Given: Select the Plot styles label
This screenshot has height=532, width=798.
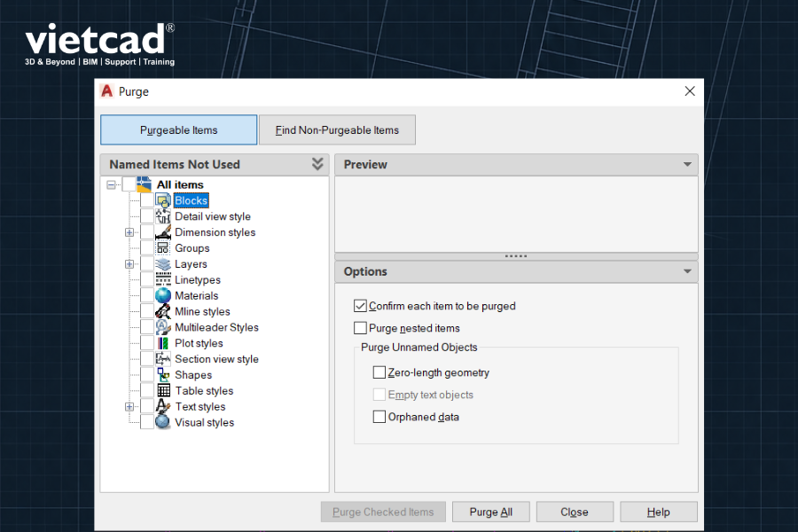Looking at the screenshot, I should click(x=199, y=343).
